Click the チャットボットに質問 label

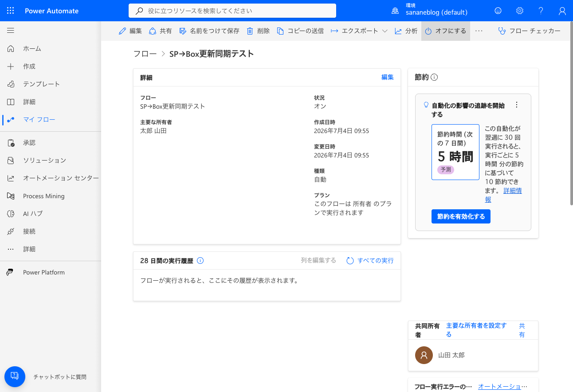60,377
